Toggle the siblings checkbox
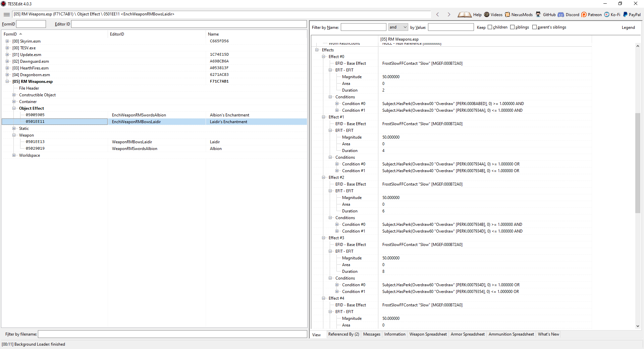The height and width of the screenshot is (349, 644). coord(512,27)
